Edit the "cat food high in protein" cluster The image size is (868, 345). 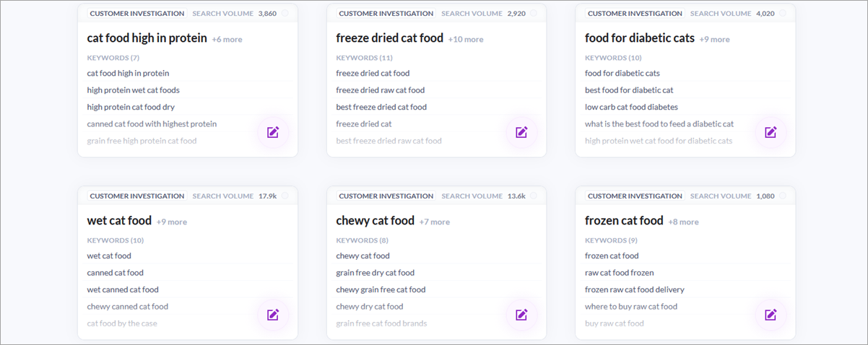pos(272,132)
